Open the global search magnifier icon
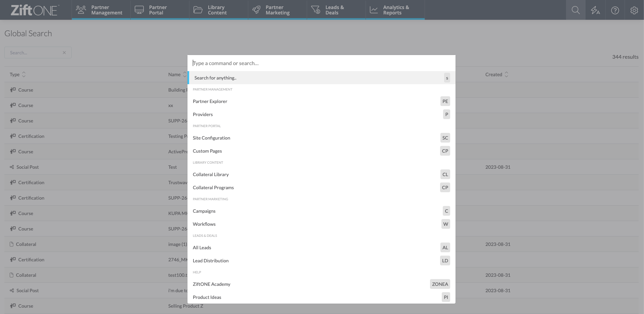 click(575, 10)
